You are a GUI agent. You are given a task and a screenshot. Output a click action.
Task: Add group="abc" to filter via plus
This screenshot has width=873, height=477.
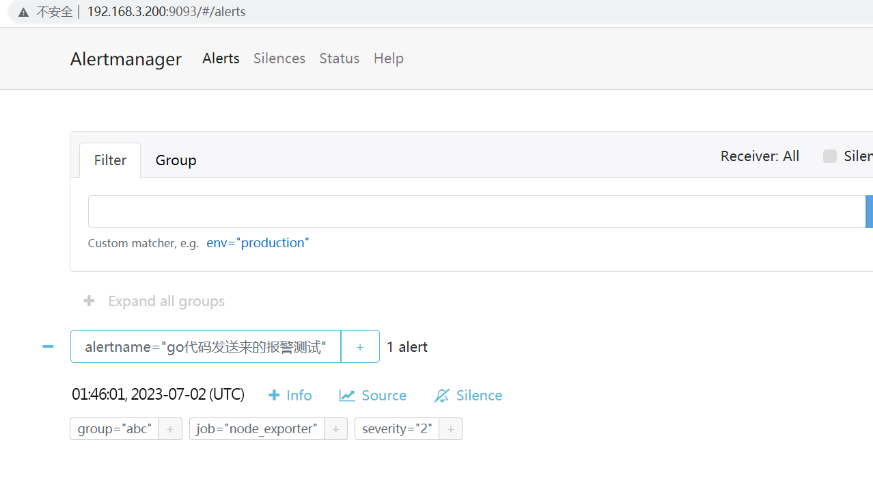(x=170, y=429)
